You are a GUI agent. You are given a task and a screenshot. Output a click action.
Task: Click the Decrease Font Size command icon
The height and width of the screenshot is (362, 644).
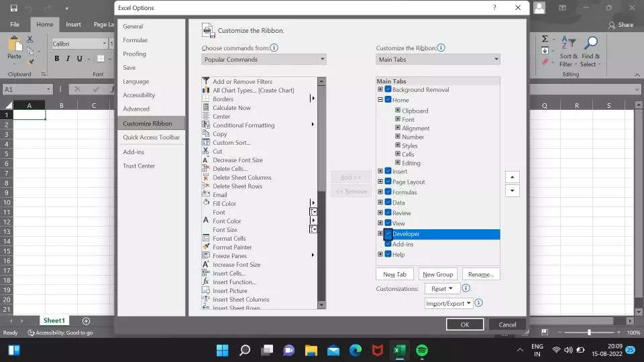[x=206, y=160]
